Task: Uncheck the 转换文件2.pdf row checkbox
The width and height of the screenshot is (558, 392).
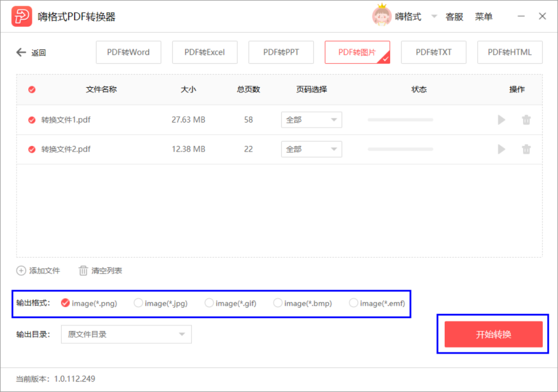Action: pos(32,149)
